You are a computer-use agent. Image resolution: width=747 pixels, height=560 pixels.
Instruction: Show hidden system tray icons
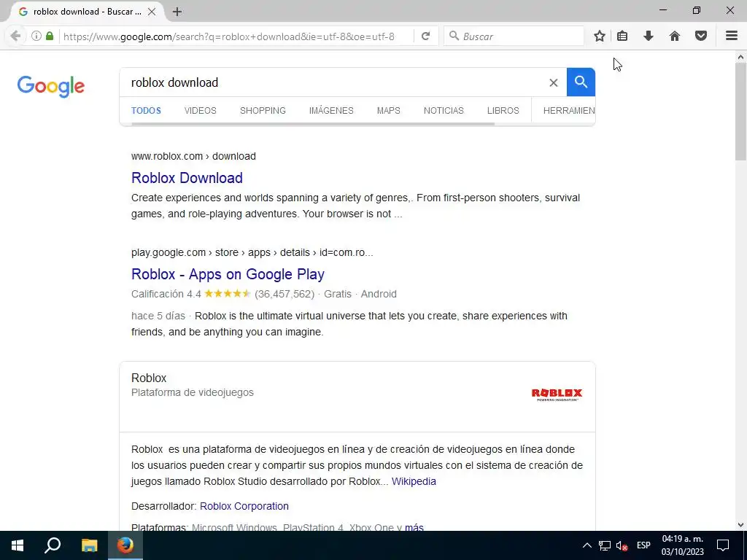pos(587,545)
